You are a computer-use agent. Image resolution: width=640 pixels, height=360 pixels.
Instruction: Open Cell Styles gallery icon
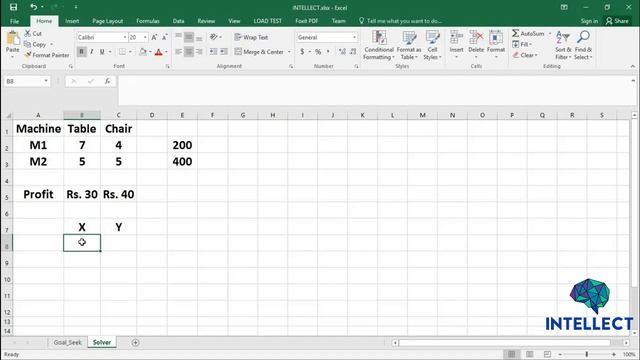pyautogui.click(x=432, y=38)
